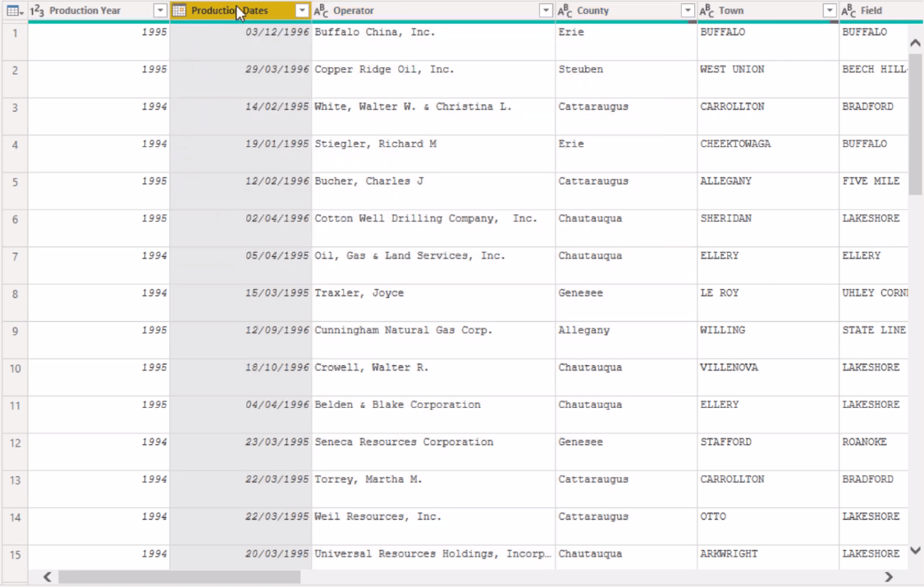Select the Town column header
This screenshot has height=587, width=924.
[768, 11]
